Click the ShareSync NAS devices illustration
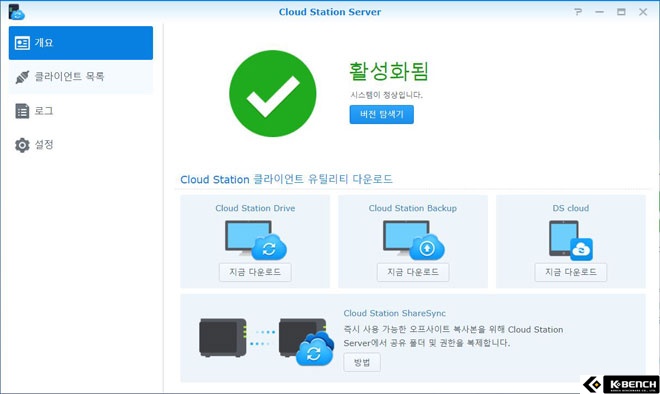 coord(267,341)
